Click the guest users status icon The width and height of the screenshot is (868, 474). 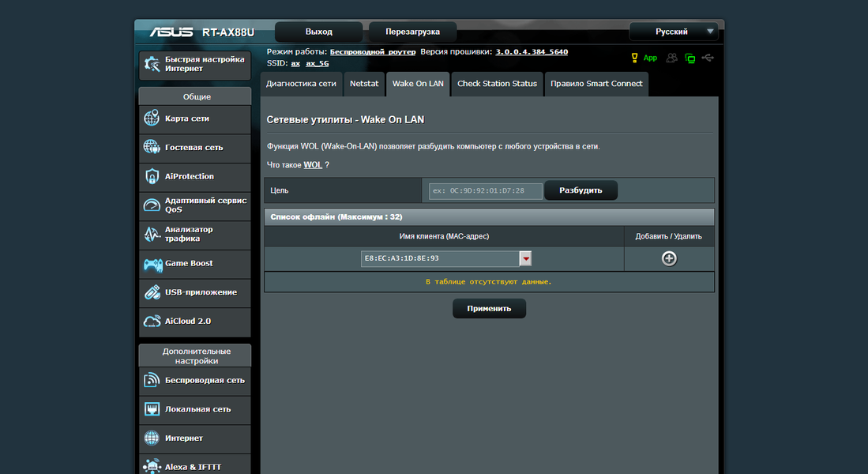pos(671,58)
